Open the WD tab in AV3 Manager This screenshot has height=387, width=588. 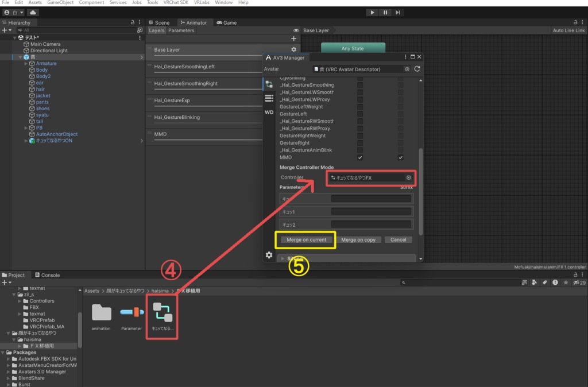(269, 112)
